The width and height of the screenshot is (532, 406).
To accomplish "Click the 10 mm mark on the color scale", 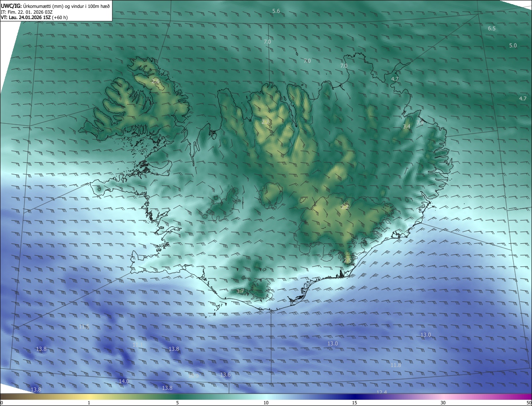I will pos(266,403).
